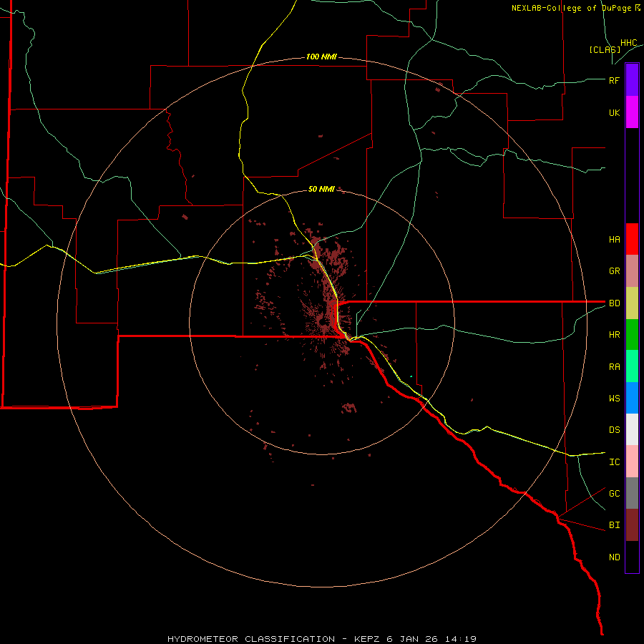This screenshot has width=644, height=644.
Task: Select the white DS legend swatch
Action: [632, 429]
